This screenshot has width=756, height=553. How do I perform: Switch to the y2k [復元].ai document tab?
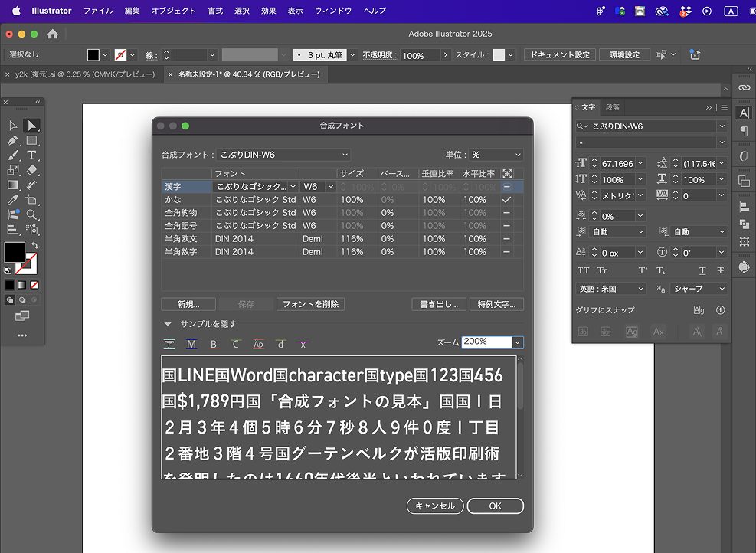pos(85,74)
